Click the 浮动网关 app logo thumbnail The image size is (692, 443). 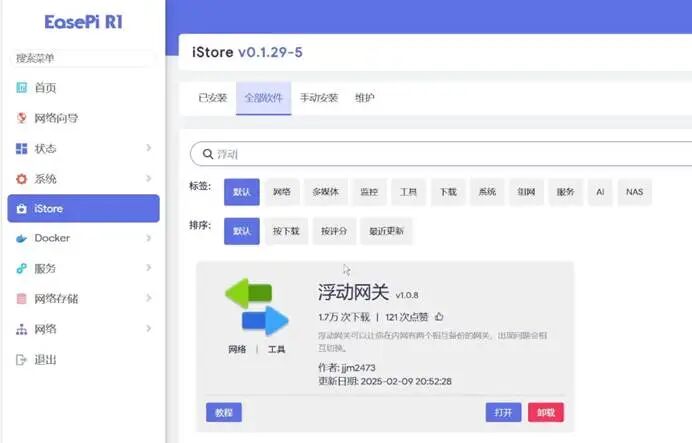pyautogui.click(x=256, y=307)
